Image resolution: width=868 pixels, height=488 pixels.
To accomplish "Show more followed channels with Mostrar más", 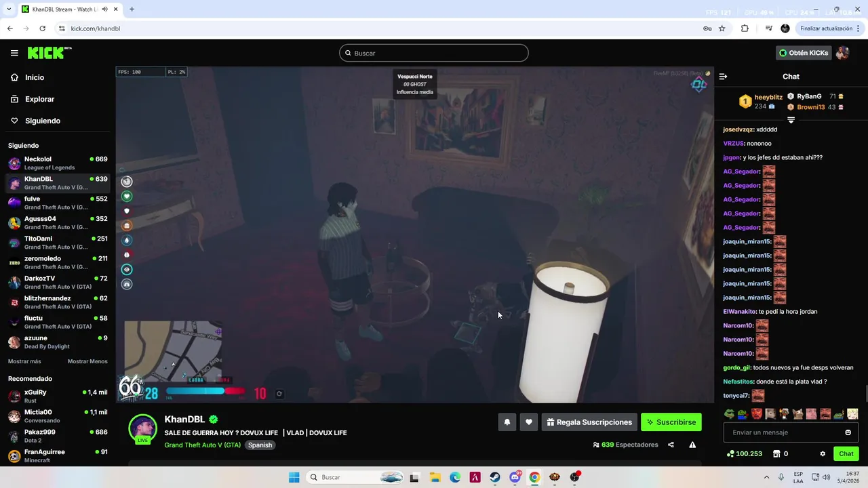I will [24, 361].
